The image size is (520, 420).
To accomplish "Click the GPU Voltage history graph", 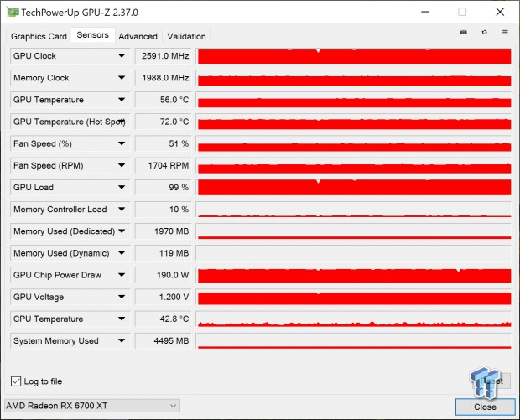I will 354,297.
